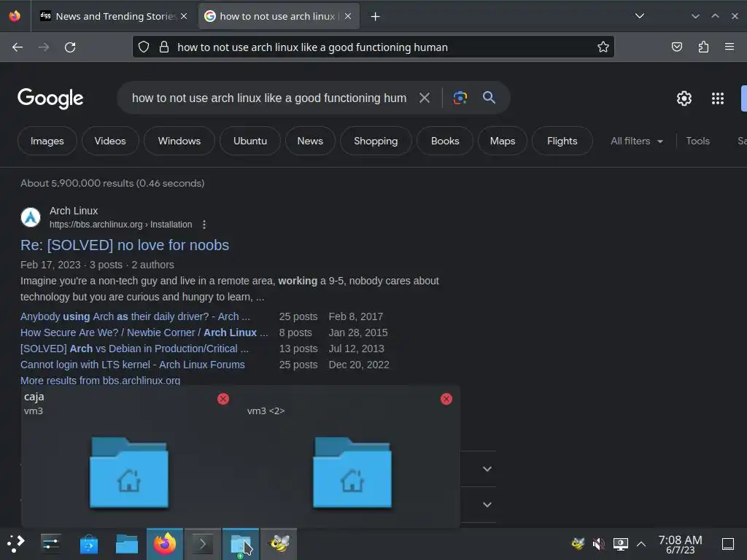Switch to Flights results
This screenshot has width=747, height=560.
[x=562, y=141]
